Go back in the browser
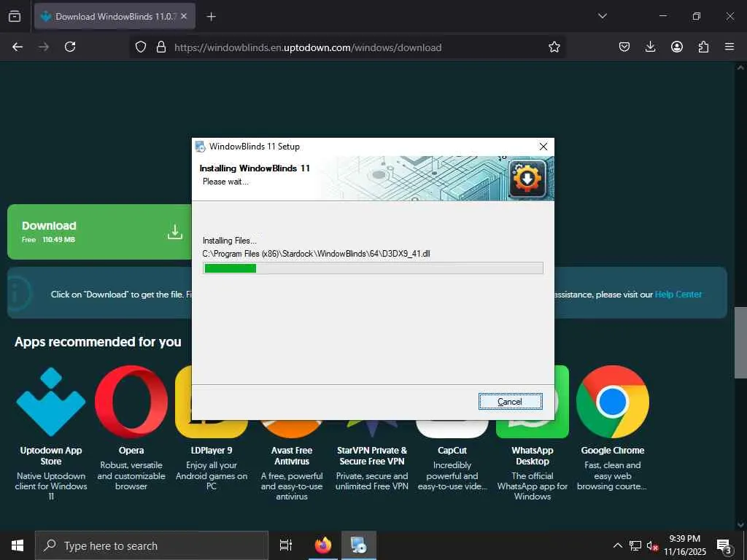Screen dimensions: 747x560 click(x=18, y=47)
